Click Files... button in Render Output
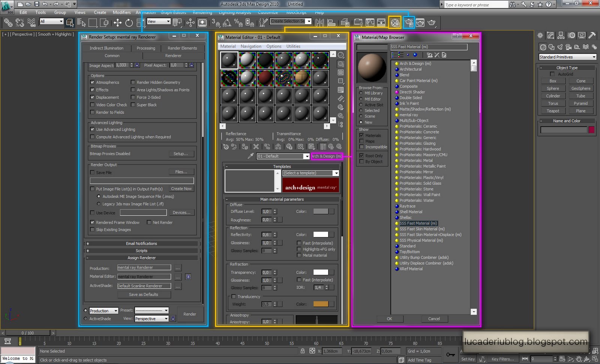 click(181, 172)
